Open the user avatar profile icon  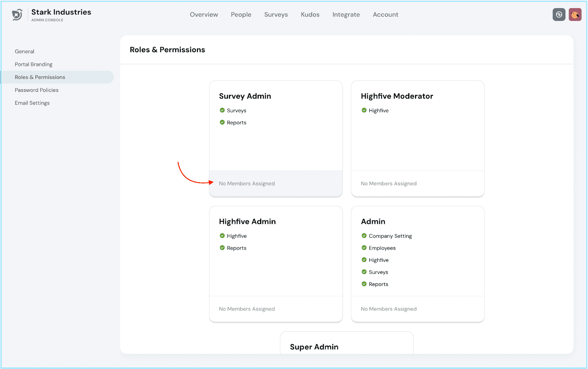[575, 15]
